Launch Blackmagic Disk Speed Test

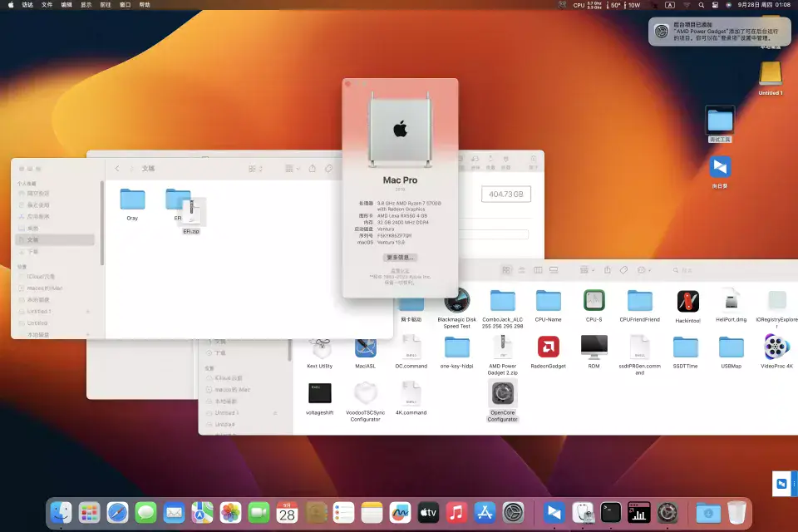pyautogui.click(x=457, y=300)
